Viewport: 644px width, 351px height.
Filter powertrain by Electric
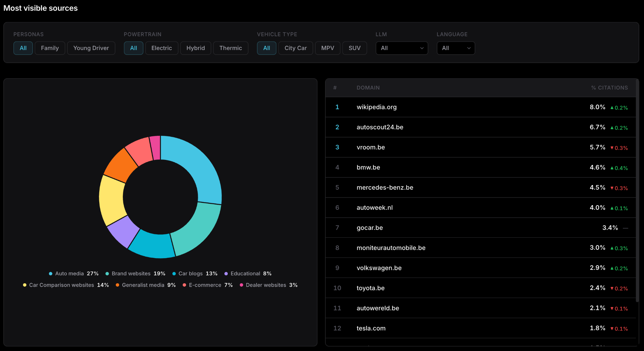(x=162, y=48)
